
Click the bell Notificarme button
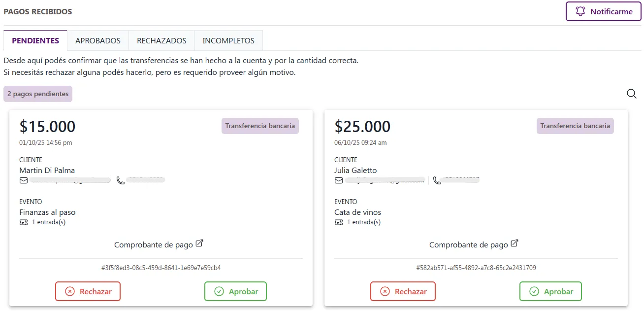click(x=603, y=11)
